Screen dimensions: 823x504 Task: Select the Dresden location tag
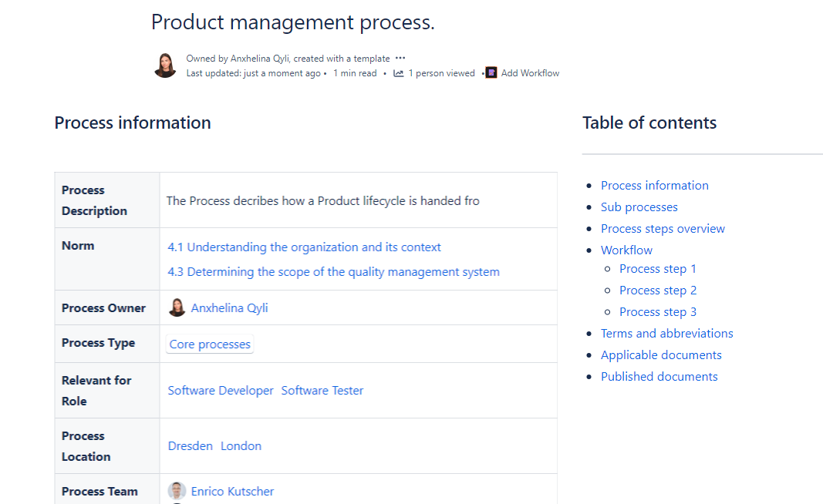(190, 446)
